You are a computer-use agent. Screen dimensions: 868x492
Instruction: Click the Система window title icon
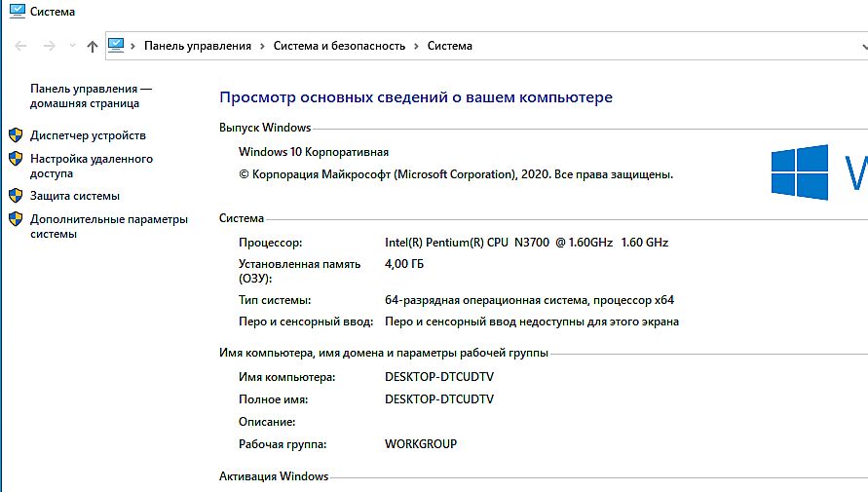[15, 12]
